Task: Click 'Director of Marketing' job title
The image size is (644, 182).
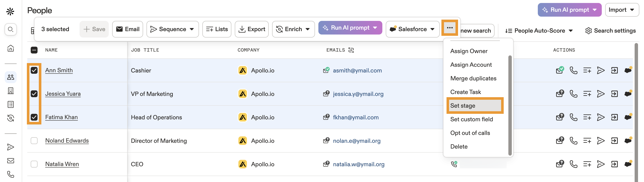Action: (x=159, y=141)
